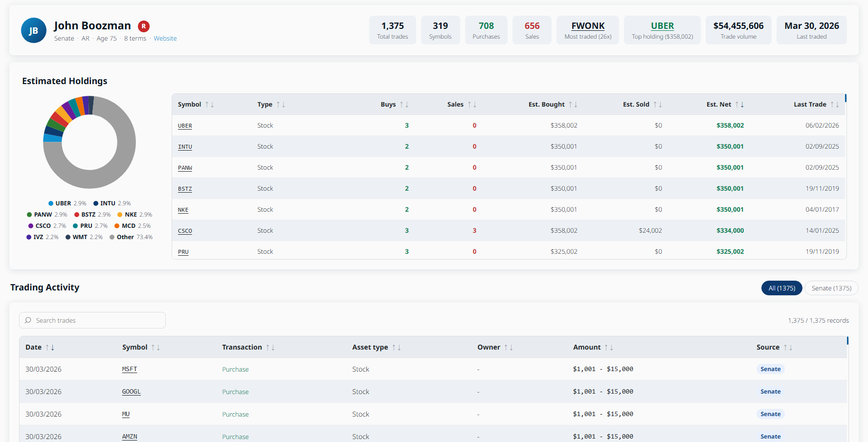Click the Mar 30, 2026 Last traded card
The width and height of the screenshot is (868, 442).
[812, 30]
